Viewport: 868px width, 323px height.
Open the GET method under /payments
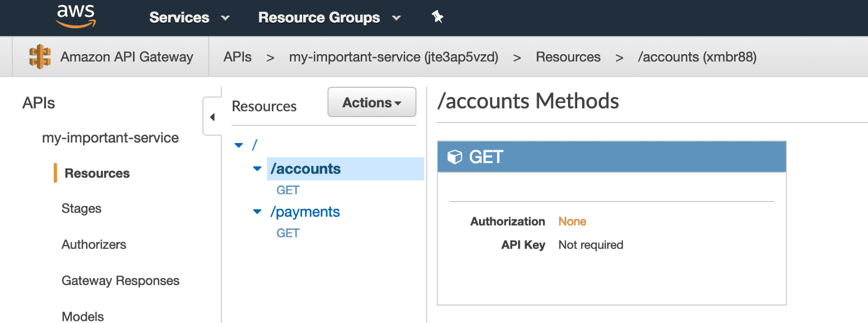click(288, 233)
